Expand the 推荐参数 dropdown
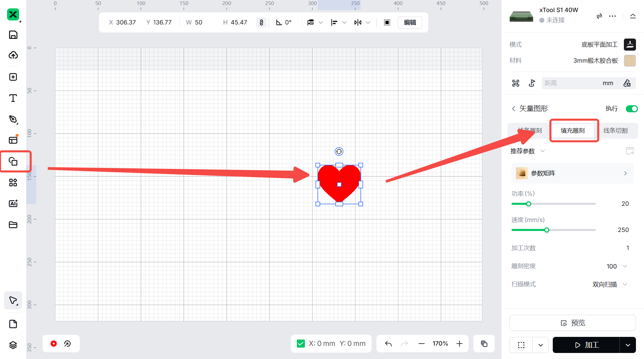This screenshot has width=644, height=359. click(542, 151)
